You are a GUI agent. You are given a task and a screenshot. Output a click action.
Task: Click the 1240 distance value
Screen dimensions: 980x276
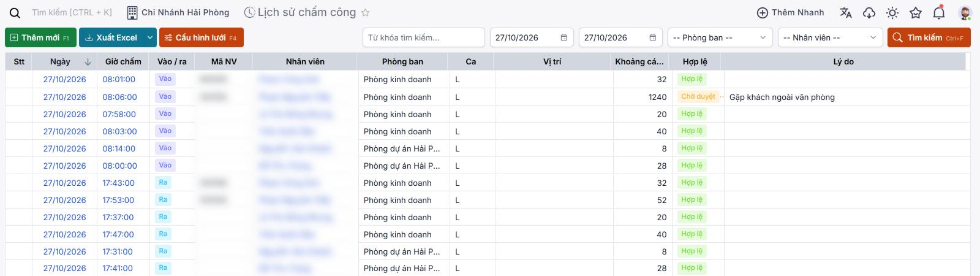(x=657, y=97)
